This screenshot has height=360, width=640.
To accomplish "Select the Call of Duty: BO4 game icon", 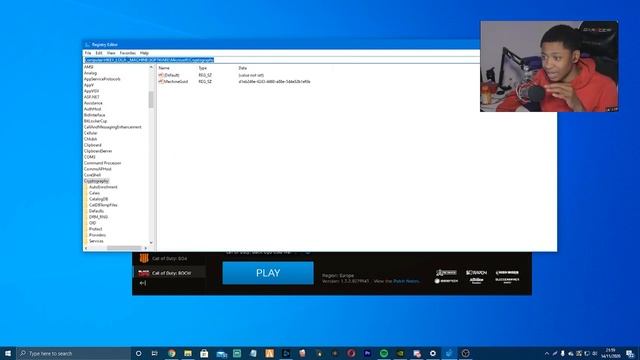I will pos(144,258).
